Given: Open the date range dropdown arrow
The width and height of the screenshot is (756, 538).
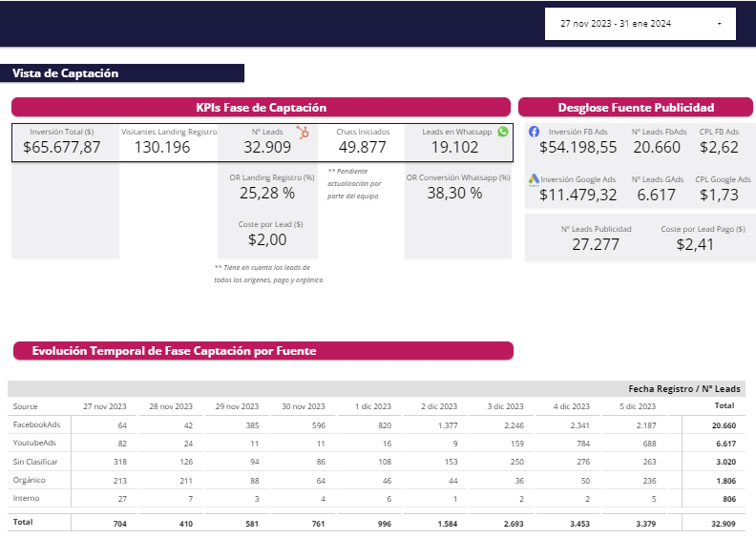Looking at the screenshot, I should click(x=719, y=23).
